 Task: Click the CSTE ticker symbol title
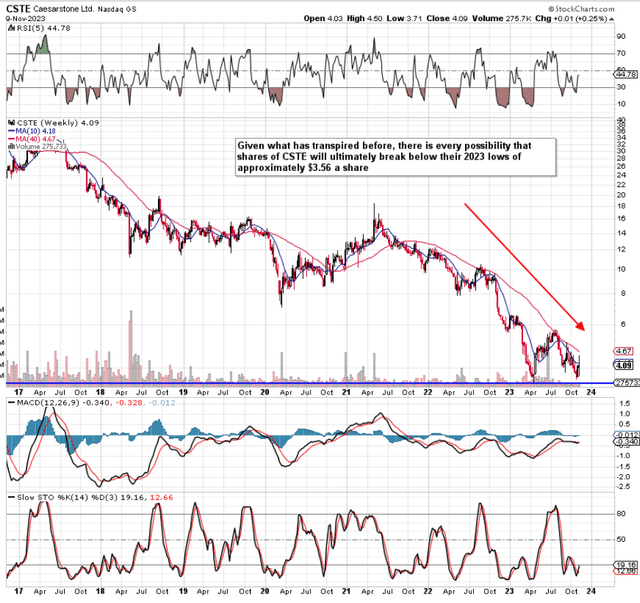coord(18,9)
